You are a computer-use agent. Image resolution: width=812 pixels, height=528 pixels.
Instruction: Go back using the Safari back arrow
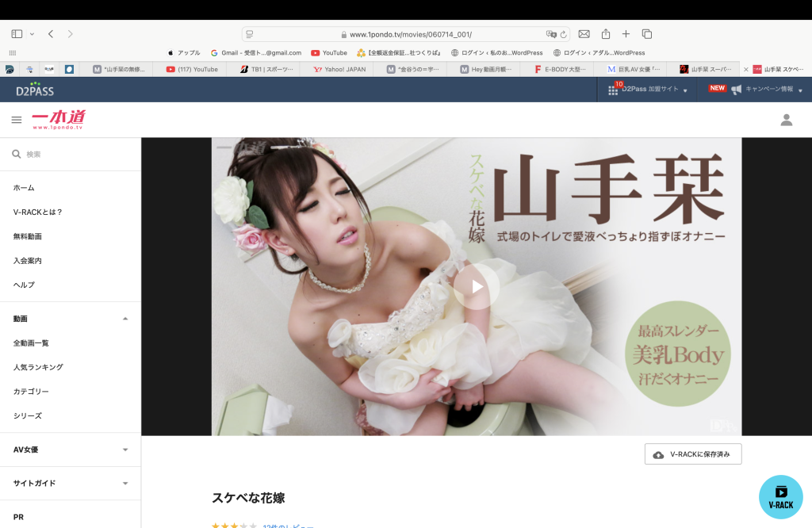click(51, 34)
